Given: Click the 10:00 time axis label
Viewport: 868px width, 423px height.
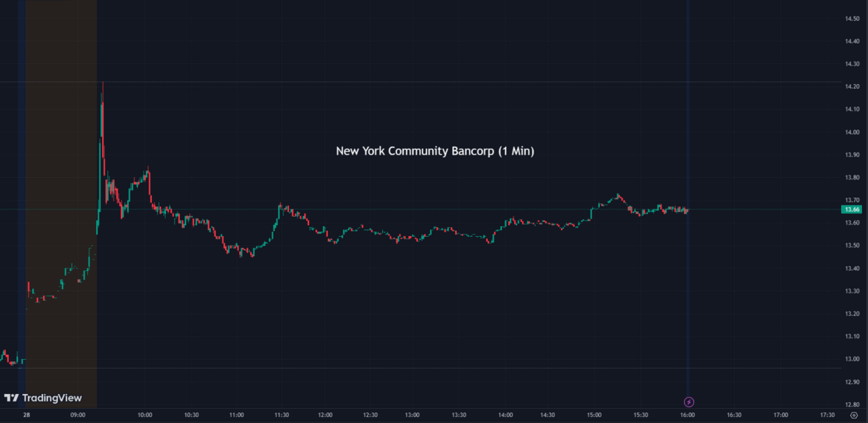Looking at the screenshot, I should point(145,415).
